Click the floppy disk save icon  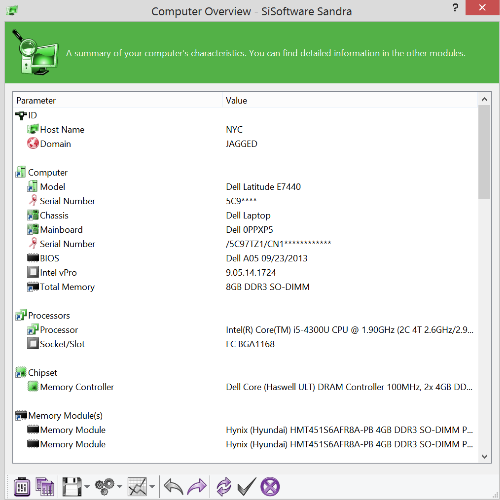coord(72,487)
